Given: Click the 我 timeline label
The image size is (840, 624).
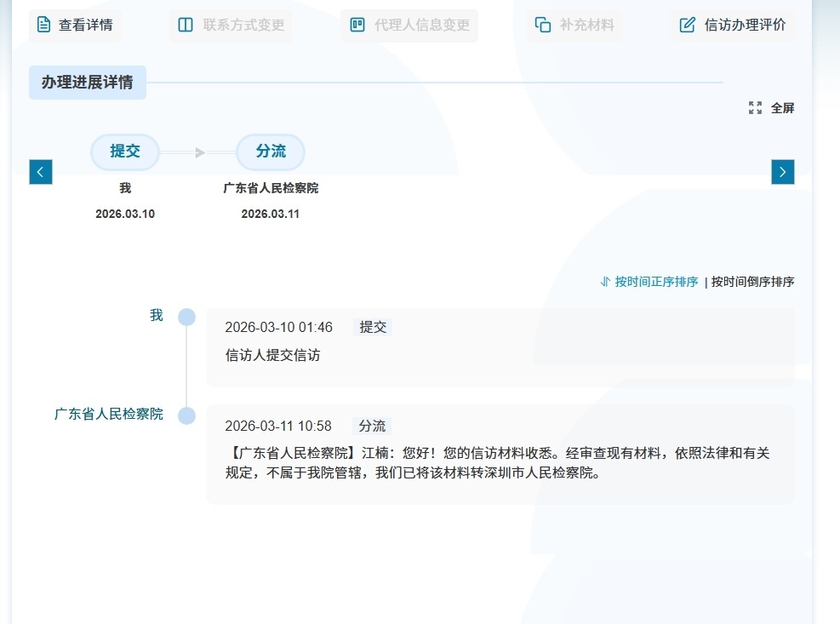Looking at the screenshot, I should [157, 315].
